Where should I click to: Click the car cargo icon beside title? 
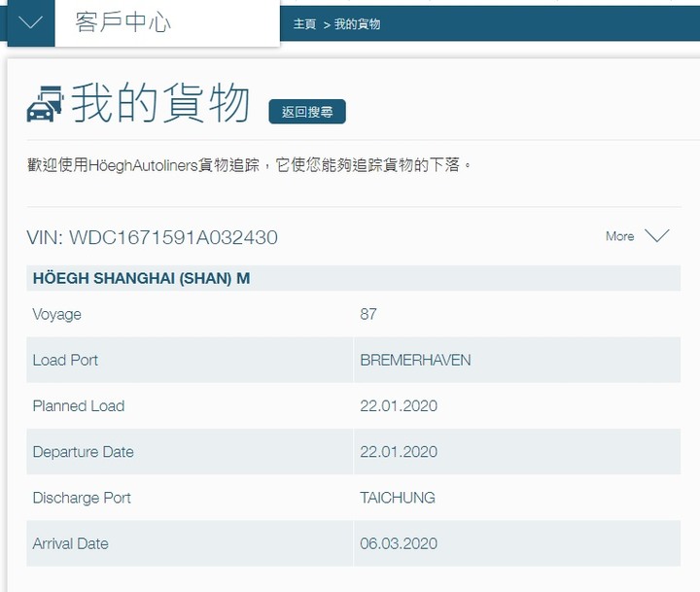pos(45,104)
